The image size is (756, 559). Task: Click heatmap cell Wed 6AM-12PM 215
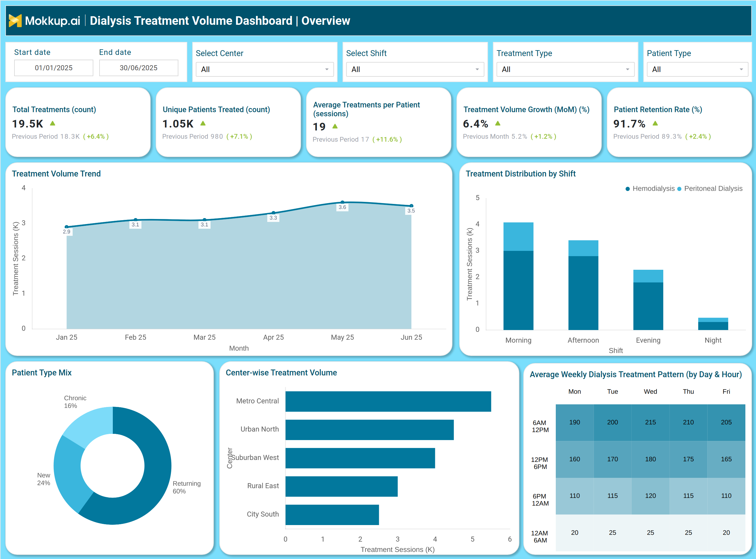650,422
